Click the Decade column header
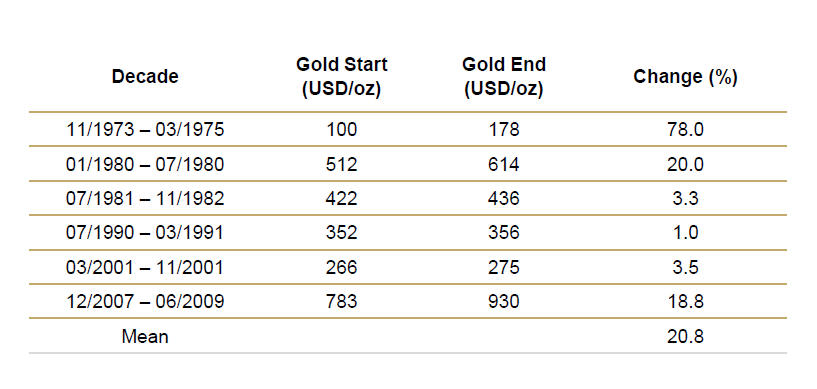Image resolution: width=817 pixels, height=389 pixels. 145,77
